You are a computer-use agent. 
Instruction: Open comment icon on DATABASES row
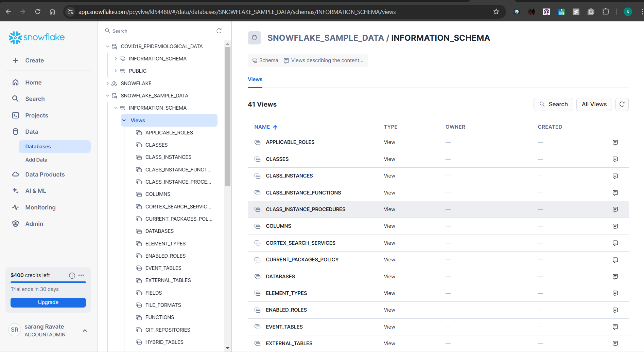click(x=615, y=277)
